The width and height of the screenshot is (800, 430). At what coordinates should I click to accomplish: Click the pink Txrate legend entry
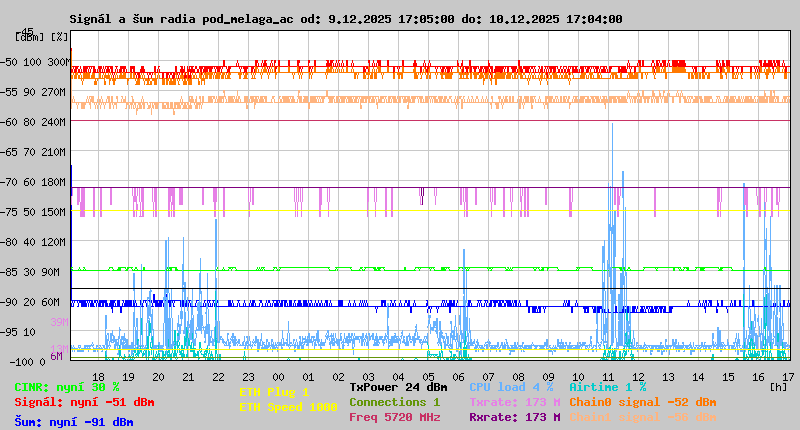click(514, 402)
